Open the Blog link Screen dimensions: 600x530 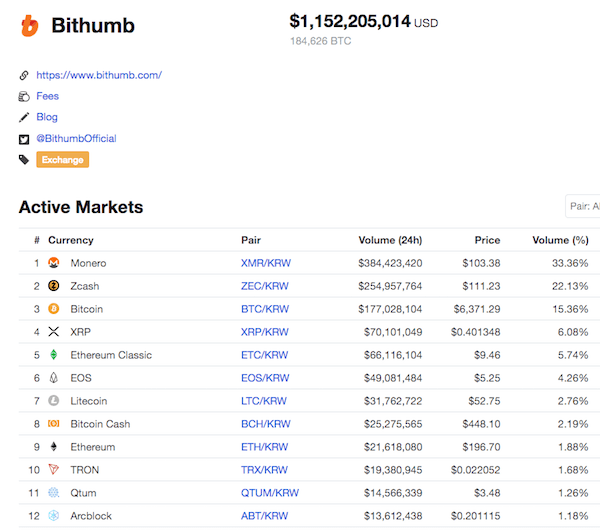click(x=47, y=117)
